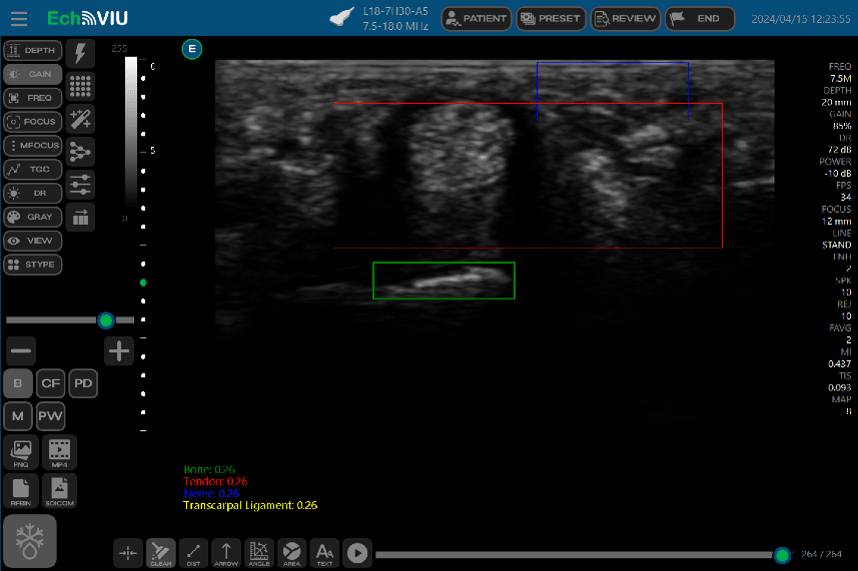858x571 pixels.
Task: Open the REVIEW section
Action: (x=625, y=18)
